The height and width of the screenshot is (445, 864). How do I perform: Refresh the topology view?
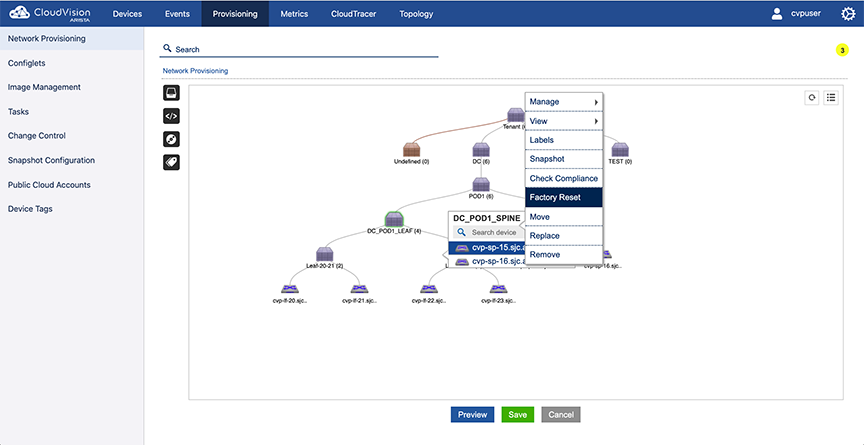point(812,98)
